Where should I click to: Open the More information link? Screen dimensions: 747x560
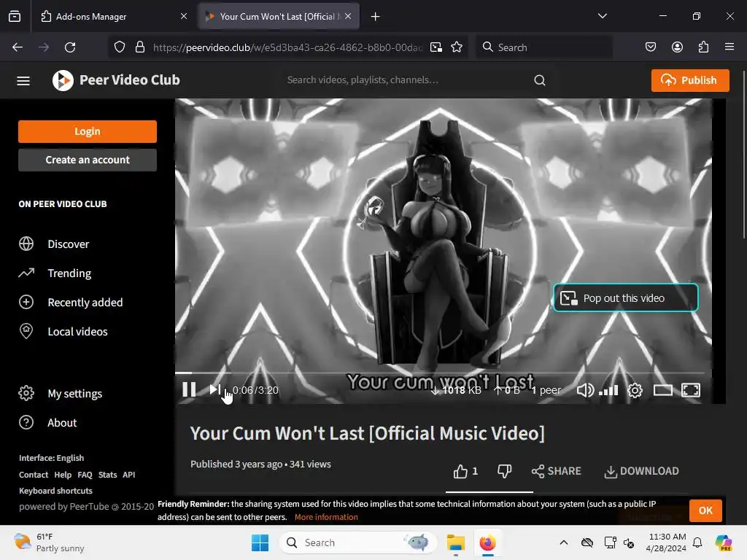326,517
